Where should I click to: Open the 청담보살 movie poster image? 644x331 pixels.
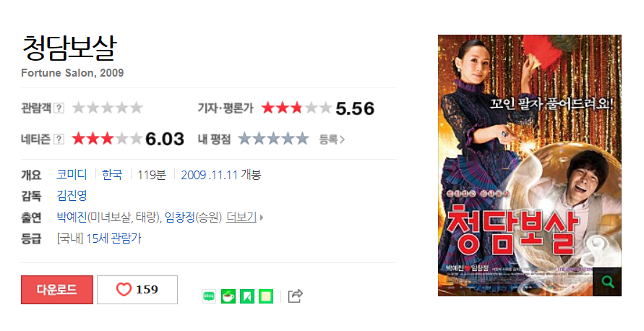click(x=529, y=165)
